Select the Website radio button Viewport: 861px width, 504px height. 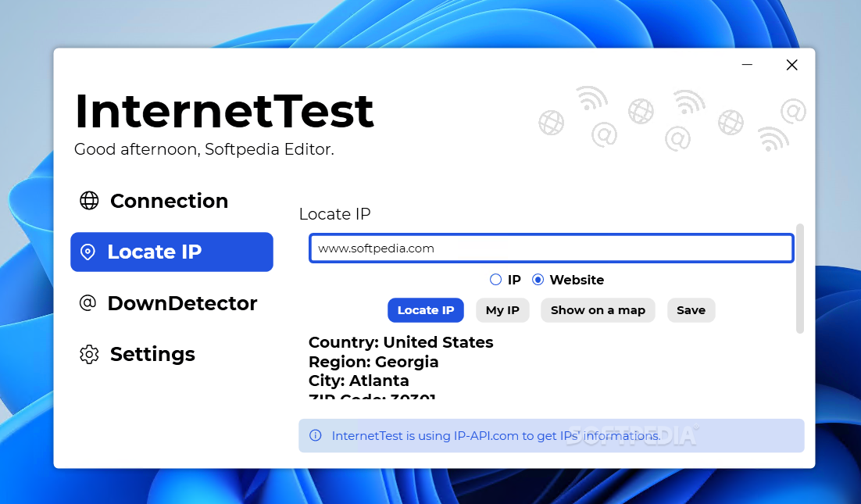[x=538, y=280]
